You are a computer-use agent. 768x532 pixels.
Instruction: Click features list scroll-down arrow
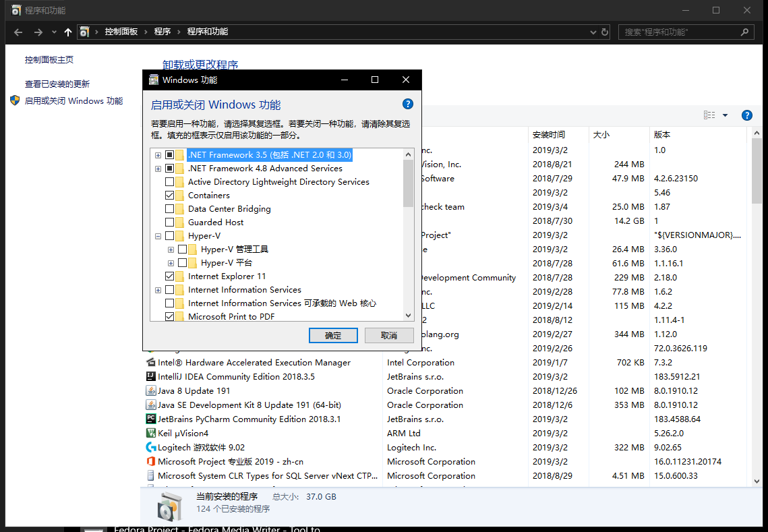[x=408, y=316]
